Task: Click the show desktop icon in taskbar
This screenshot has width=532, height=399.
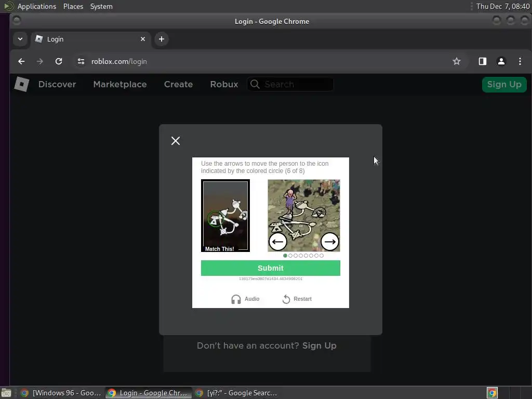Action: coord(6,393)
